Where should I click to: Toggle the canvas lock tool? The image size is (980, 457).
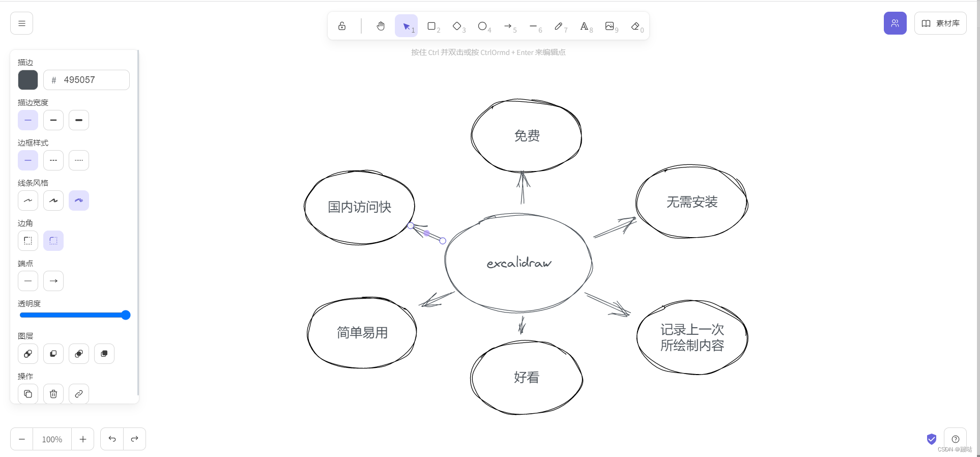tap(342, 26)
